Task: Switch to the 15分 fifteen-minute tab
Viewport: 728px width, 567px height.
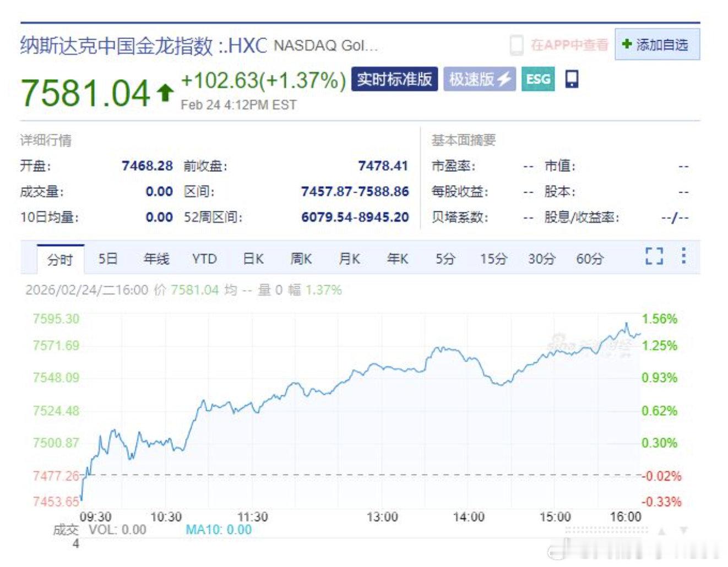Action: 493,259
